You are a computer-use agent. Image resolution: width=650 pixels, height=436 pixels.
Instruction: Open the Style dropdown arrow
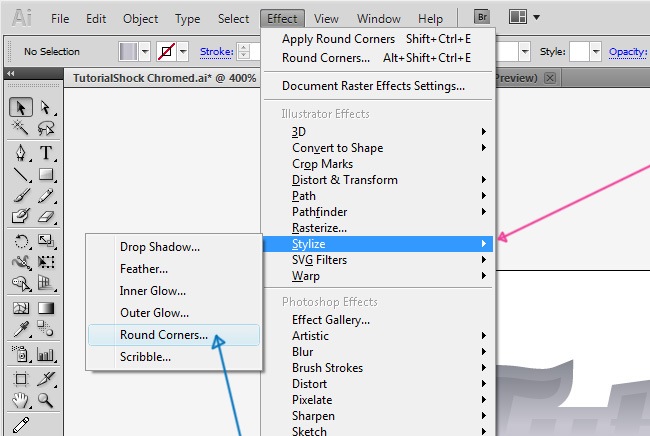[596, 52]
